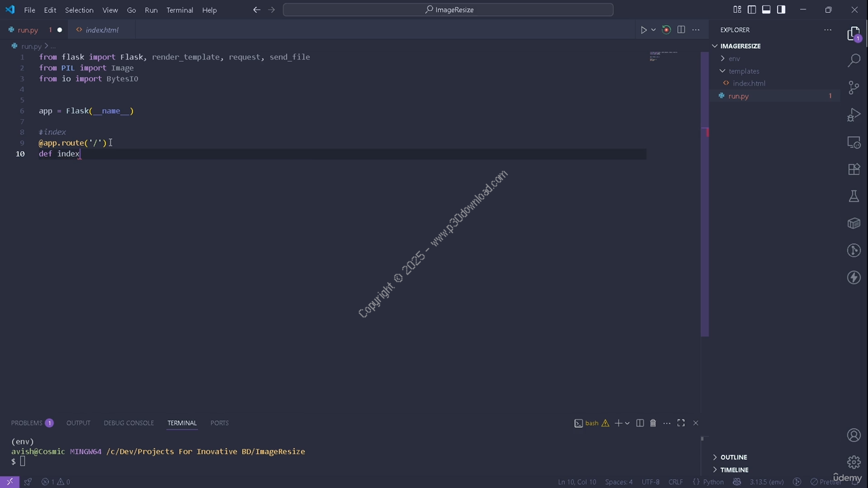
Task: Expand the env folder
Action: coord(734,58)
